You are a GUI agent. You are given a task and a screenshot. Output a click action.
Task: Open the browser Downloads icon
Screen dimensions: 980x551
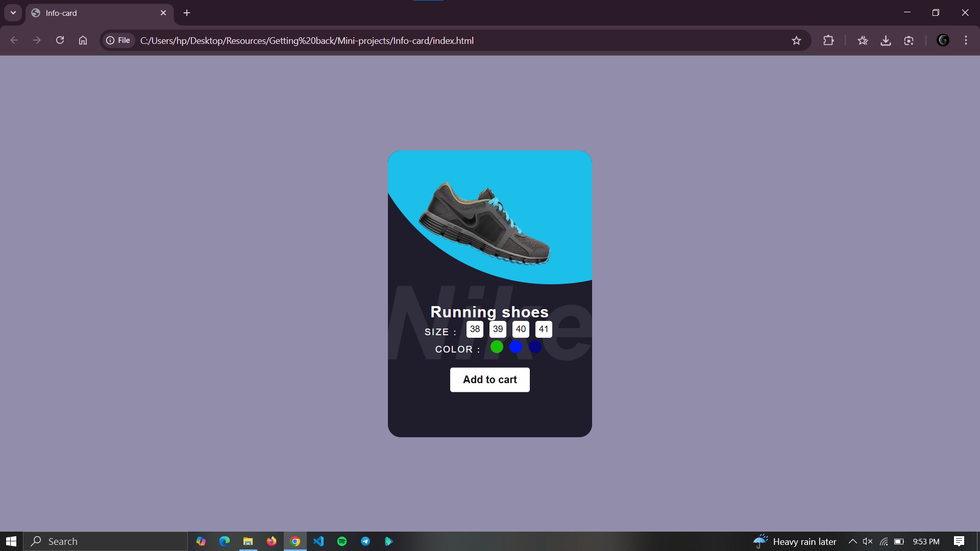click(x=886, y=40)
